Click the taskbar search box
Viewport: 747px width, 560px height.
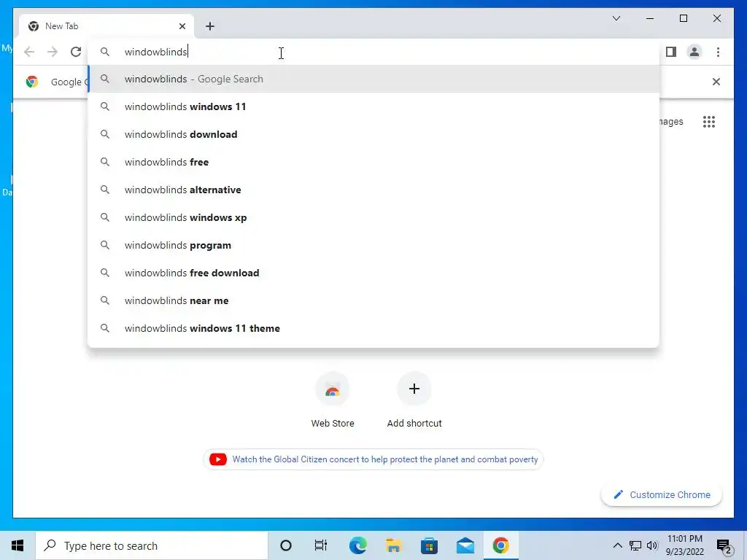[x=152, y=545]
